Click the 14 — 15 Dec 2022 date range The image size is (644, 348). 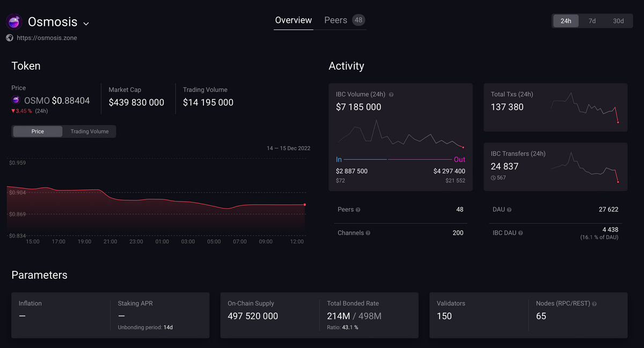tap(289, 149)
